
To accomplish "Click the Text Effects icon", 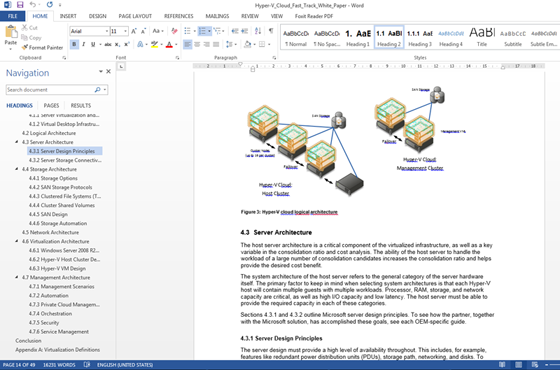I will 140,44.
